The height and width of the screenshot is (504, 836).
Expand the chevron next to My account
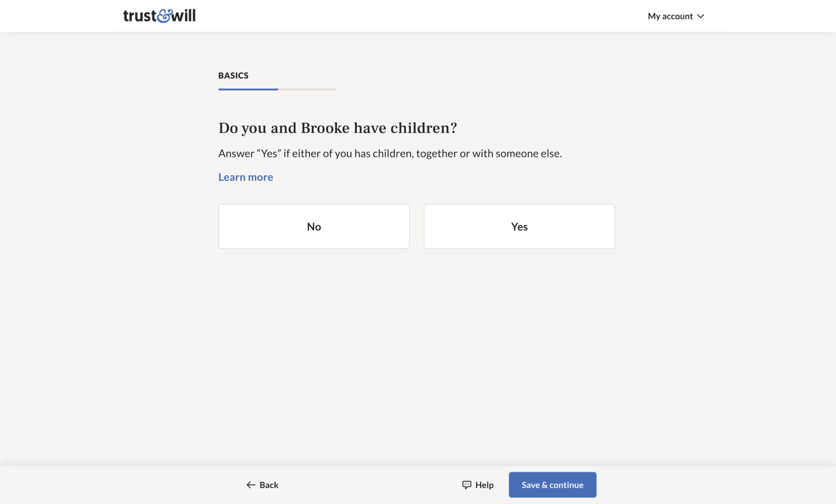pos(701,16)
